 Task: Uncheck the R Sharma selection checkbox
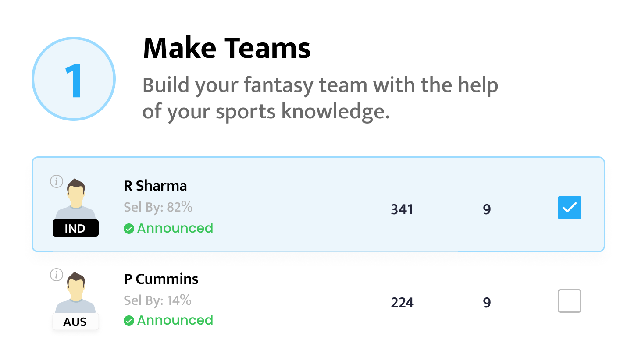pos(570,208)
